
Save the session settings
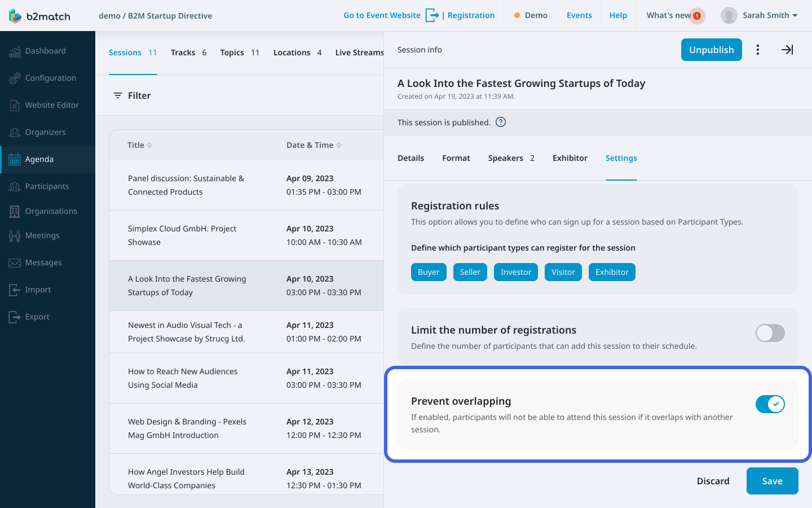tap(772, 481)
